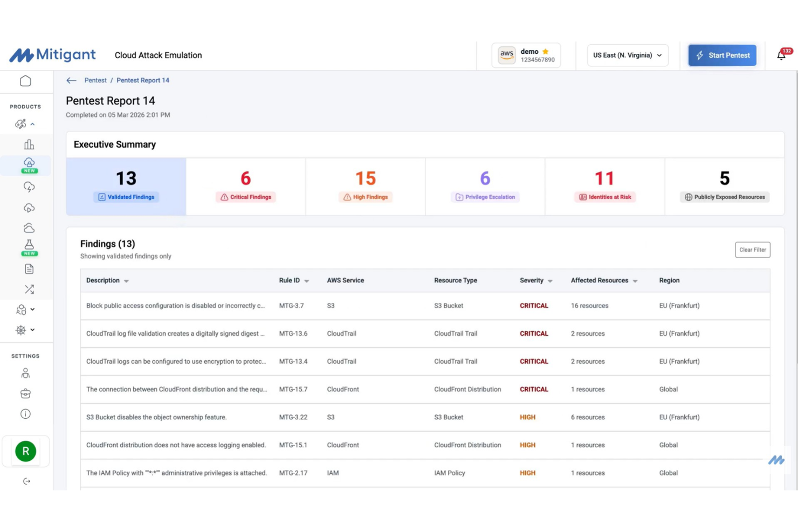This screenshot has width=798, height=532.
Task: Click the MTG-3.22 rule ID
Action: (293, 417)
